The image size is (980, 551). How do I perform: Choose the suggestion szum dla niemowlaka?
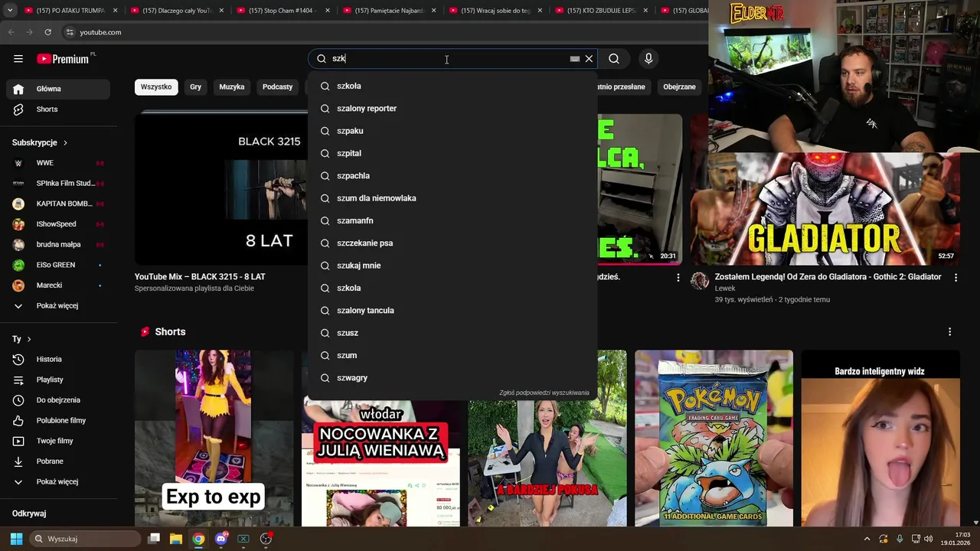[452, 198]
